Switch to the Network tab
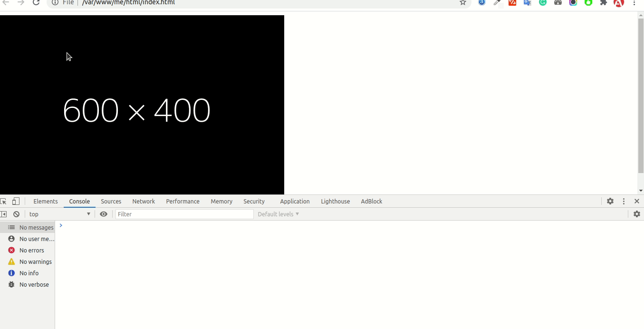644x329 pixels. point(144,201)
